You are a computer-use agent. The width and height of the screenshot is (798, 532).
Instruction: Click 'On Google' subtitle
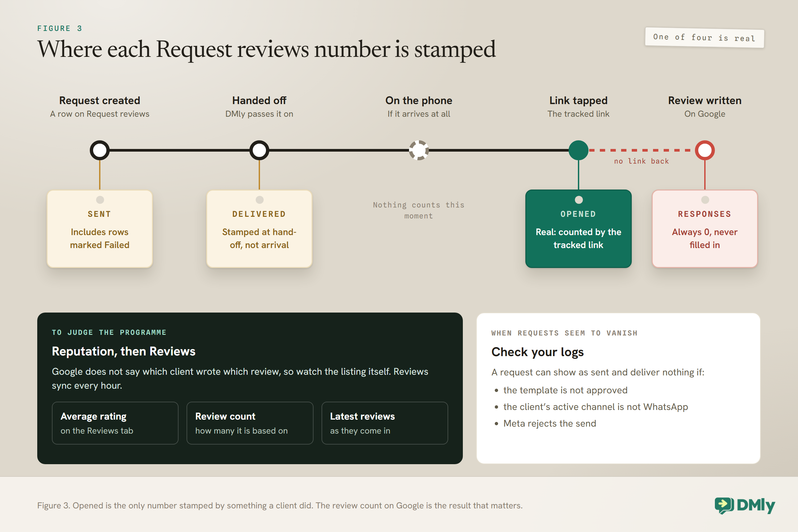pos(705,114)
